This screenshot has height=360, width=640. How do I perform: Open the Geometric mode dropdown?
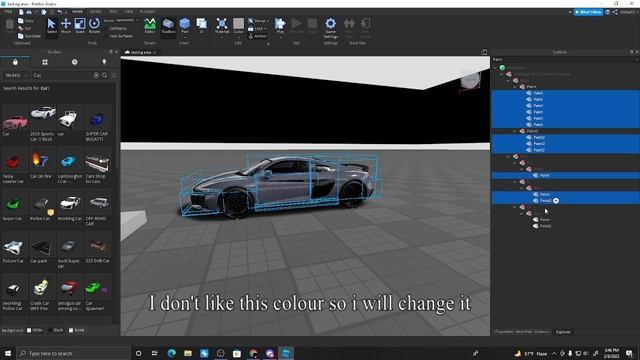pos(127,20)
